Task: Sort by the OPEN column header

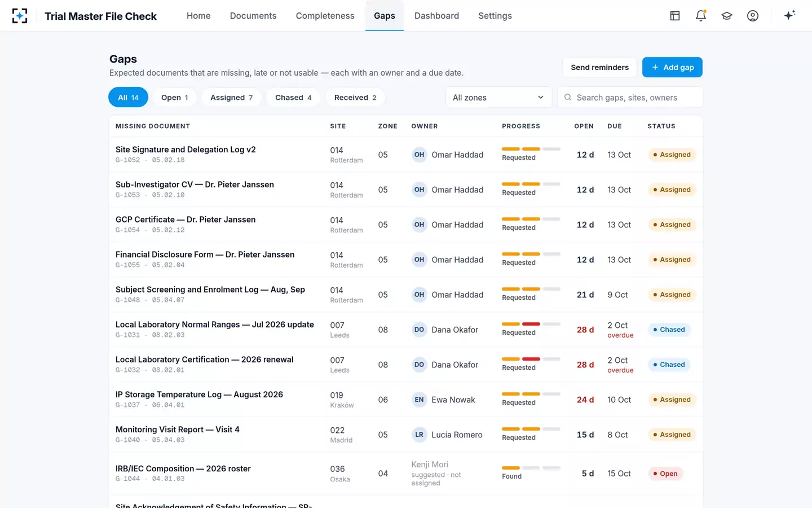Action: pyautogui.click(x=584, y=126)
